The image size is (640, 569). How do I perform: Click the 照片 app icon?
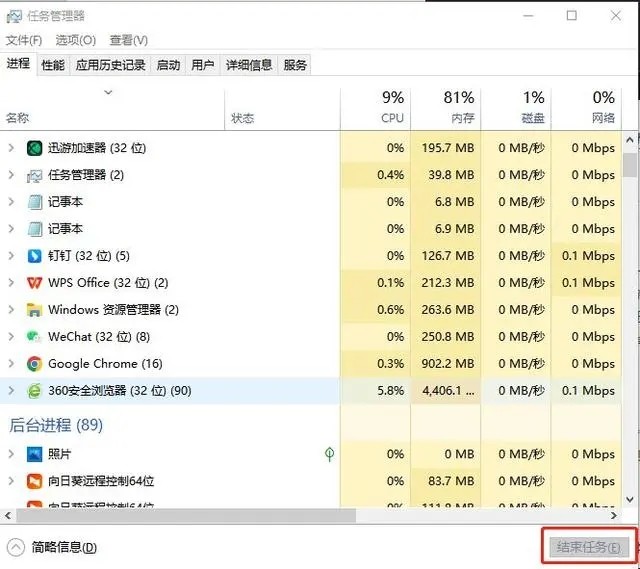(35, 454)
